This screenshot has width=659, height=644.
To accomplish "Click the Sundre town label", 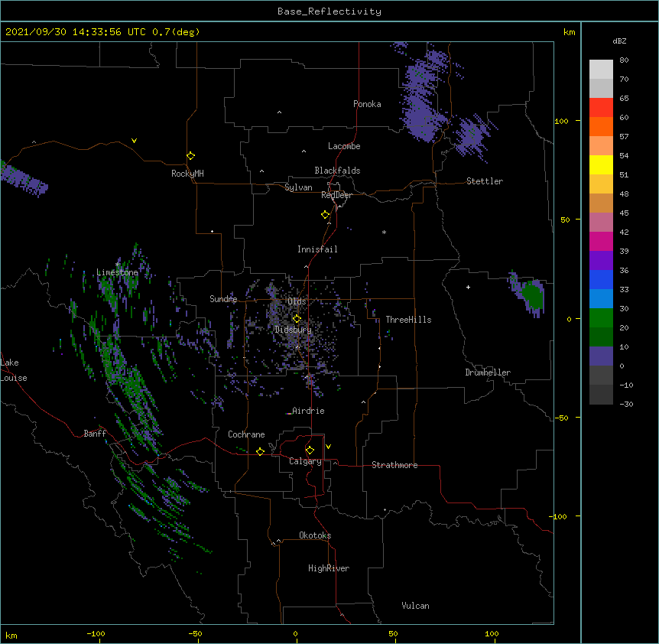I will [x=223, y=299].
